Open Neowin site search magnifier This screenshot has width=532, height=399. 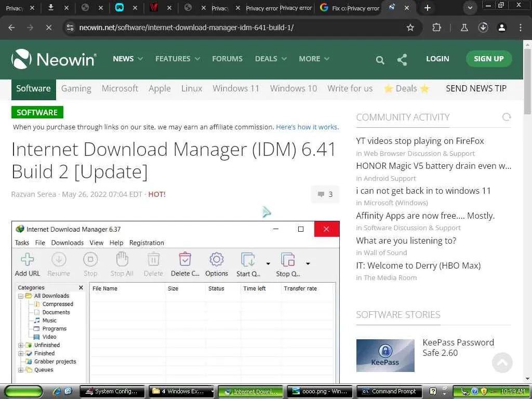(380, 60)
